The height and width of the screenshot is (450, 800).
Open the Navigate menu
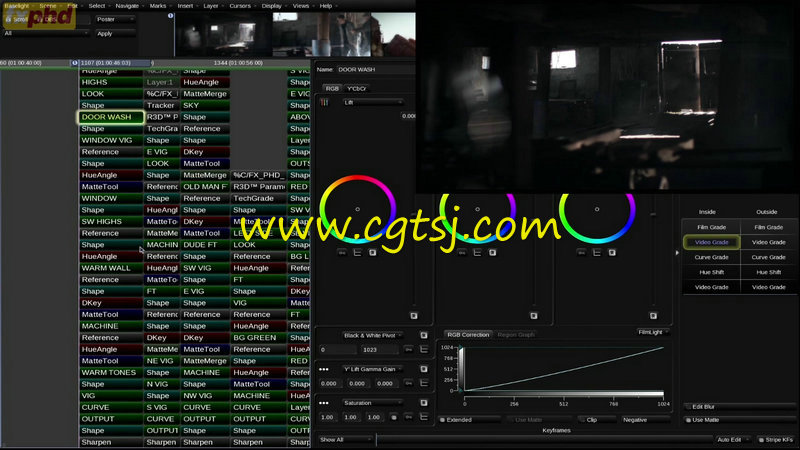click(127, 6)
